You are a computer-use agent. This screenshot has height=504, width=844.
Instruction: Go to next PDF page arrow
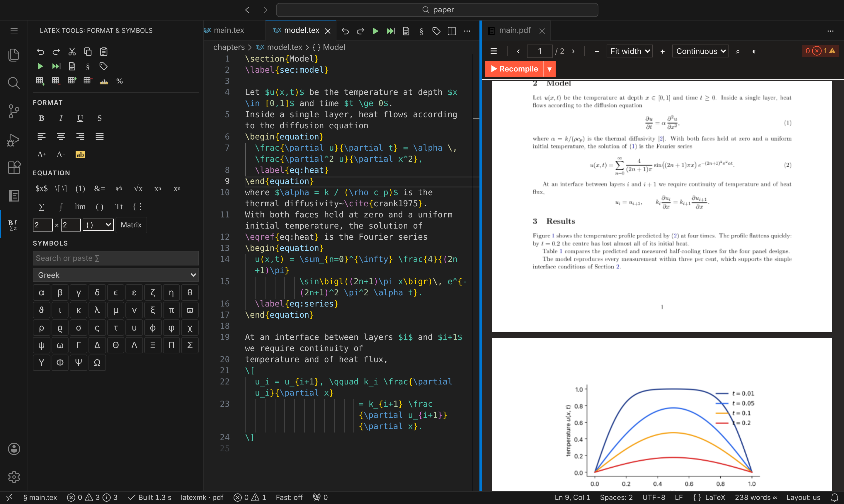[573, 51]
